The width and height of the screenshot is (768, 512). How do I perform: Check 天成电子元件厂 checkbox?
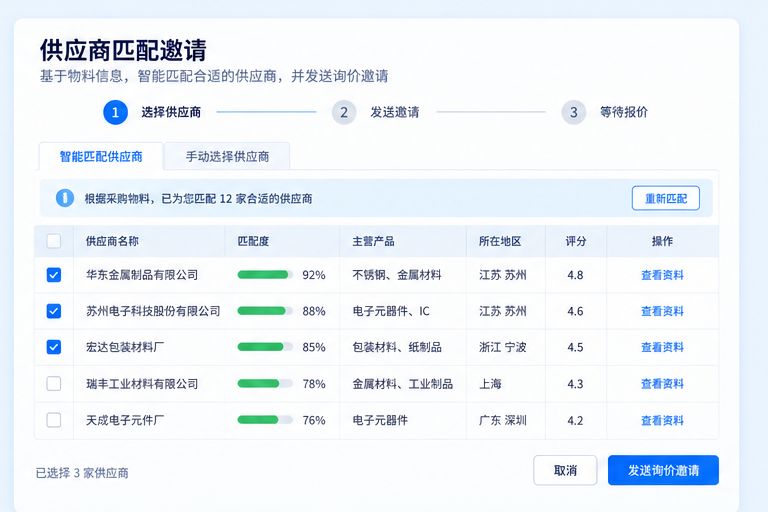pos(54,420)
